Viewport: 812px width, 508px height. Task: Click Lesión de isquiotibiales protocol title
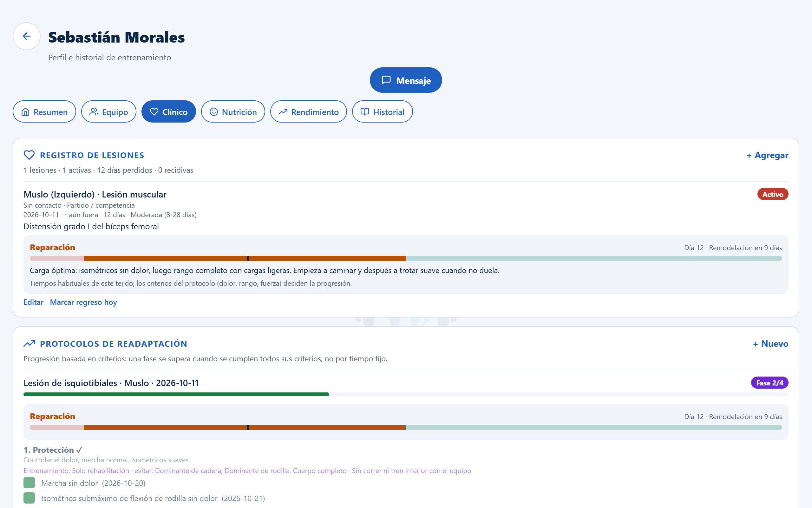click(x=111, y=383)
